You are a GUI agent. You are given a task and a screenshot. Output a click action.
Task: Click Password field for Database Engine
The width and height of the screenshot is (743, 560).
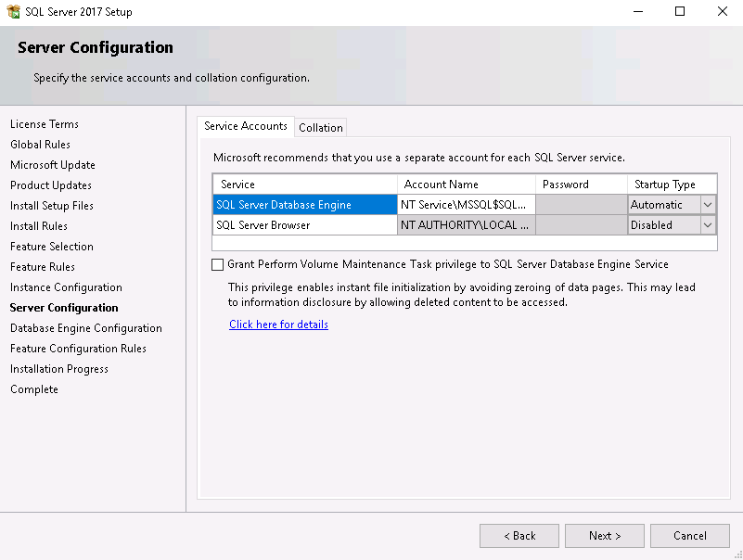[x=582, y=205]
